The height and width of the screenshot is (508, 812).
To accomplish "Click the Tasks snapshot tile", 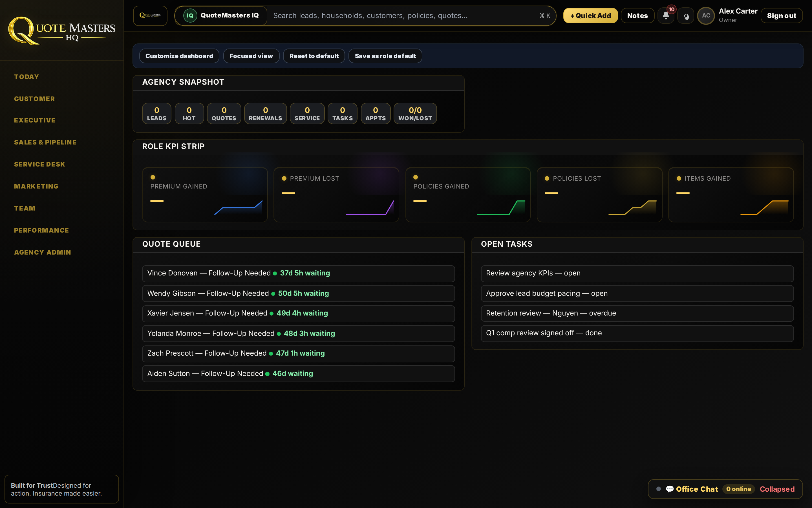I will pyautogui.click(x=342, y=113).
